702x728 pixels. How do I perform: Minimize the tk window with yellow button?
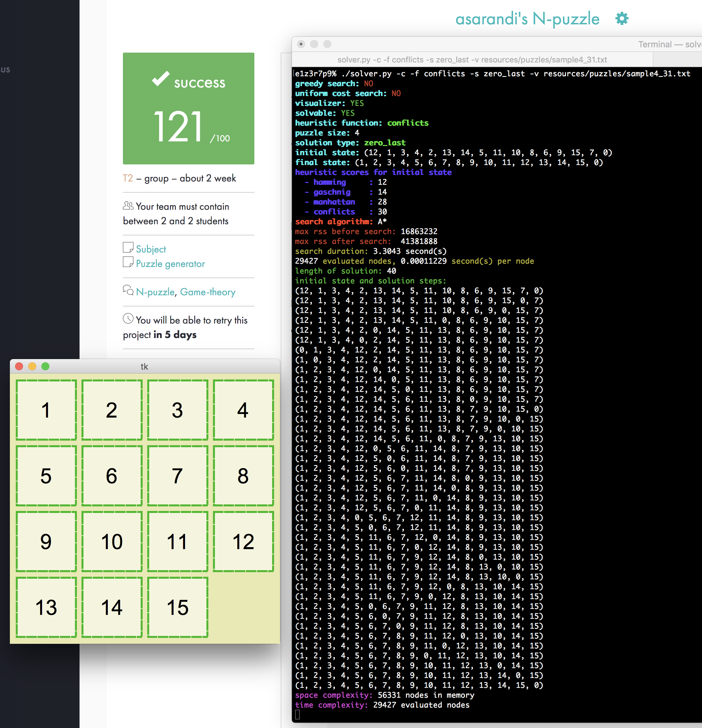32,366
